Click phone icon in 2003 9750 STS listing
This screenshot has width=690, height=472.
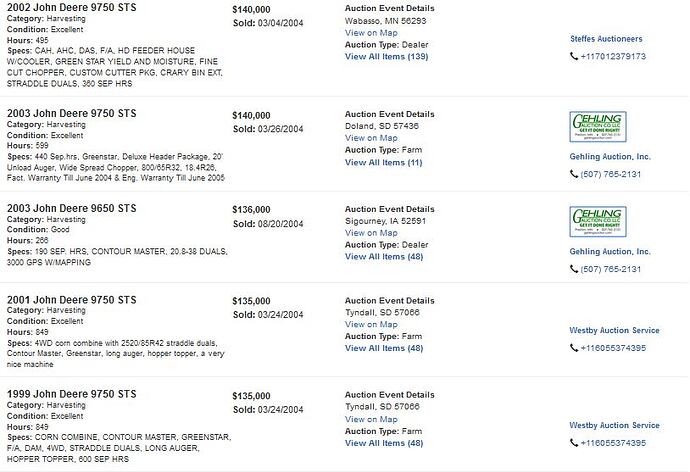(574, 174)
